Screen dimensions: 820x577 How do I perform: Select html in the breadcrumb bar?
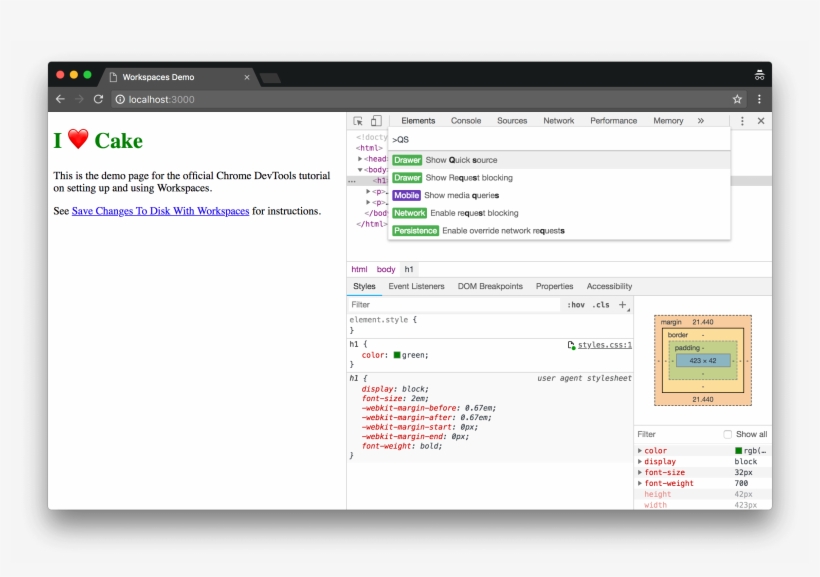pyautogui.click(x=359, y=269)
